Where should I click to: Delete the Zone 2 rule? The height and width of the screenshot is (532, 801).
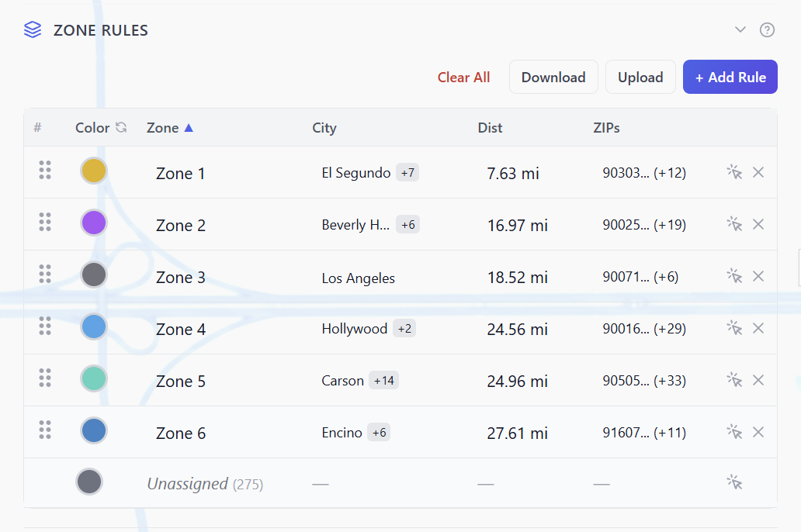pos(758,224)
